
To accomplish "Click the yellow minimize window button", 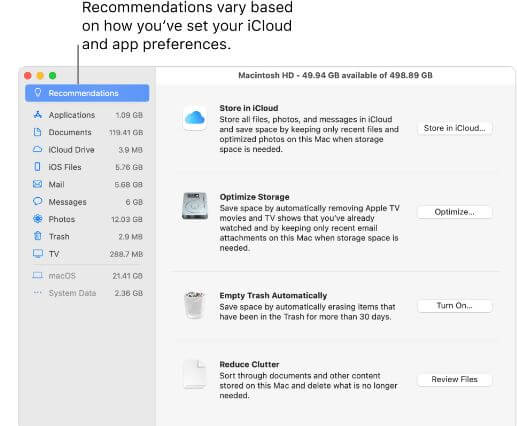I will [40, 76].
